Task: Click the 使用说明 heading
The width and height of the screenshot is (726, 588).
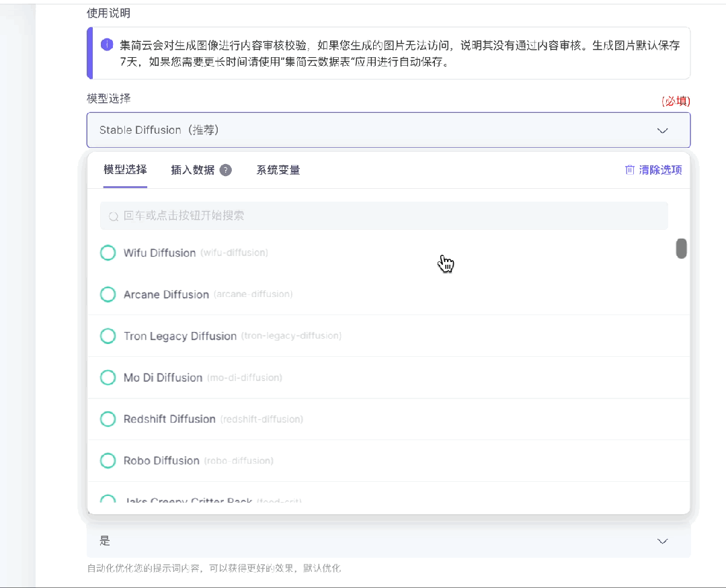Action: click(108, 13)
